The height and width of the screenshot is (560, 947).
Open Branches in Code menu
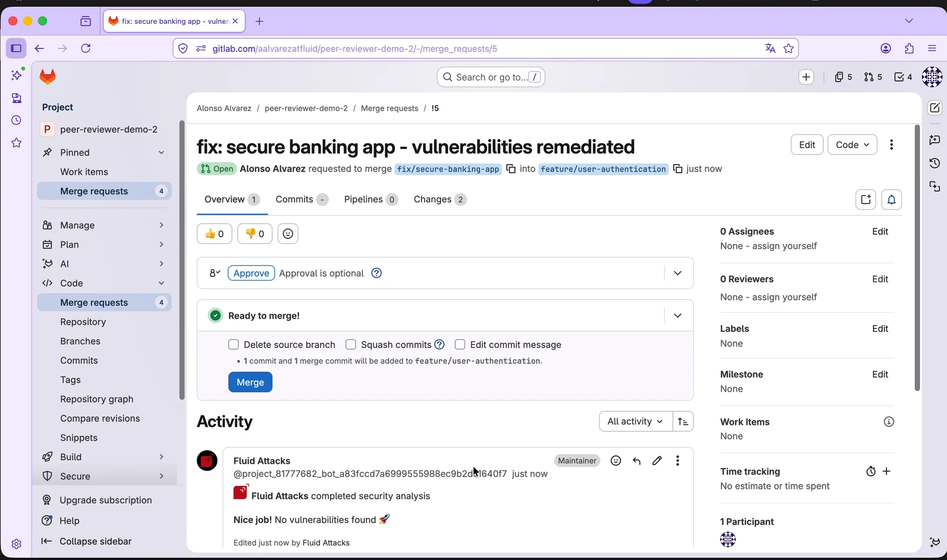tap(80, 341)
